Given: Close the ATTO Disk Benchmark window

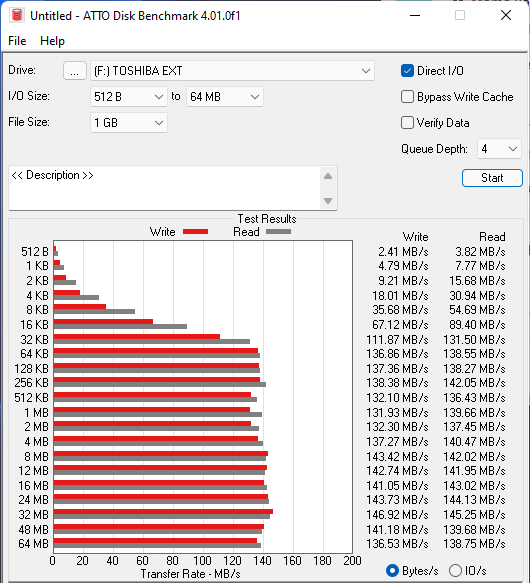Looking at the screenshot, I should point(506,16).
